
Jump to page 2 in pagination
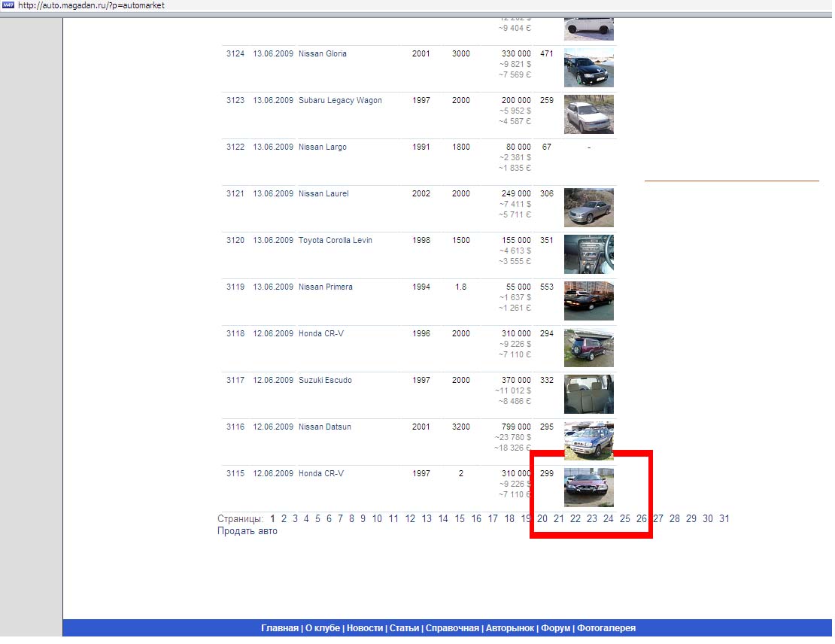[x=284, y=519]
